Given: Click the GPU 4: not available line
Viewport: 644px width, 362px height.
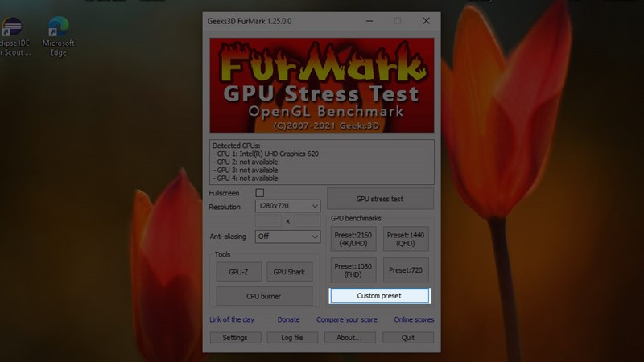Looking at the screenshot, I should pyautogui.click(x=246, y=179).
